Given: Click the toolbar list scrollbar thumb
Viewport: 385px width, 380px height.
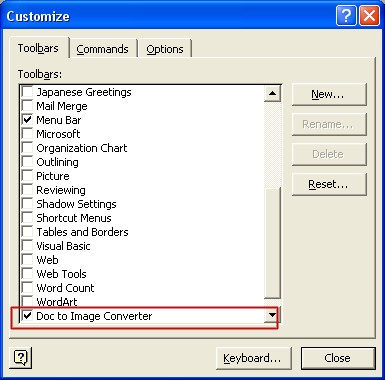Looking at the screenshot, I should tap(272, 243).
